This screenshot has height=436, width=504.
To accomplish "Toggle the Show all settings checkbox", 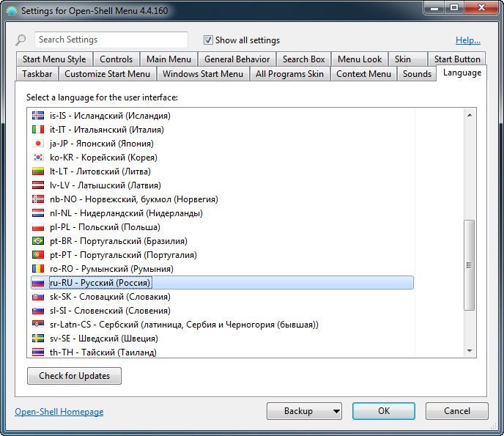I will tap(208, 40).
